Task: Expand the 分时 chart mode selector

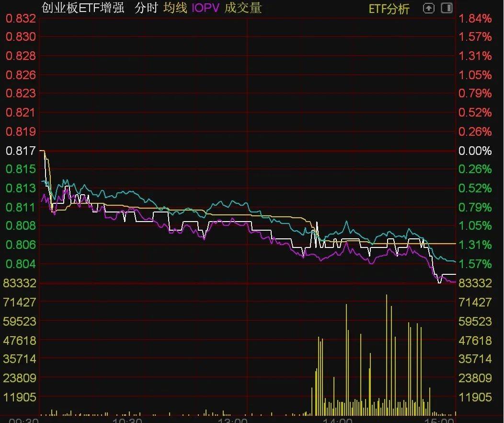Action: (146, 8)
